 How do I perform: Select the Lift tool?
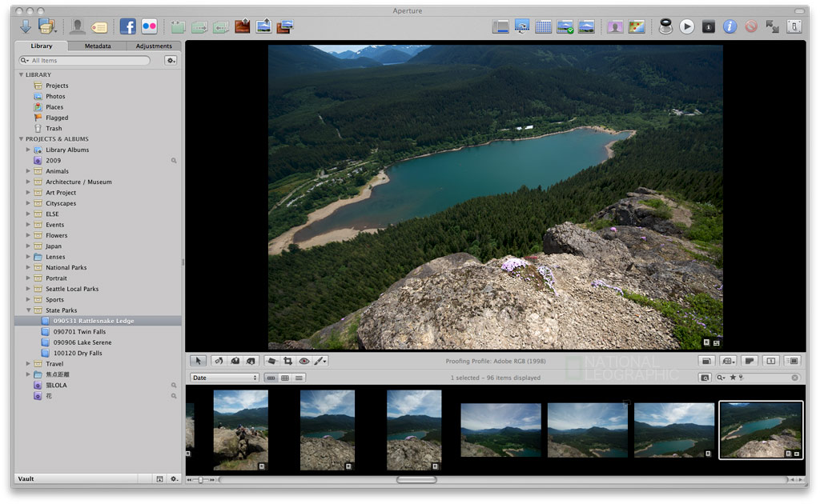click(x=235, y=361)
